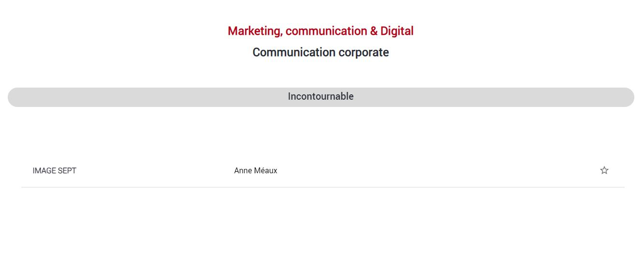This screenshot has width=644, height=271.
Task: Click the word communication in red heading
Action: [x=326, y=31]
